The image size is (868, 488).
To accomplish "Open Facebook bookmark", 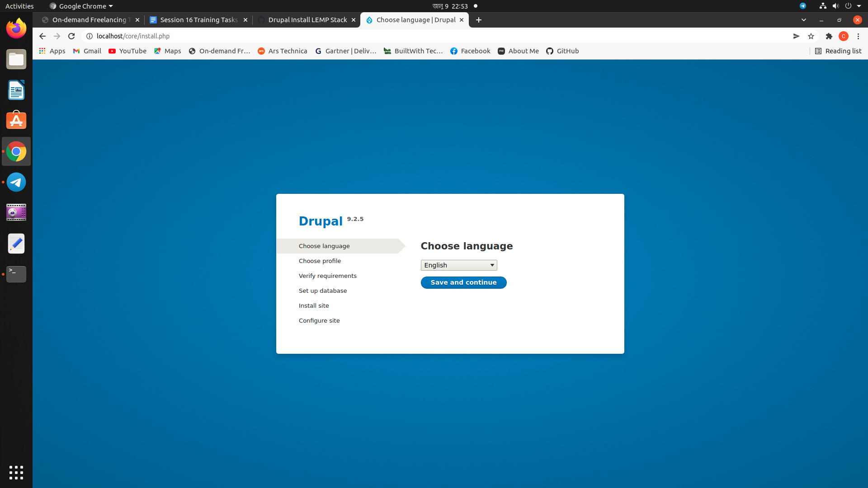I will click(470, 51).
